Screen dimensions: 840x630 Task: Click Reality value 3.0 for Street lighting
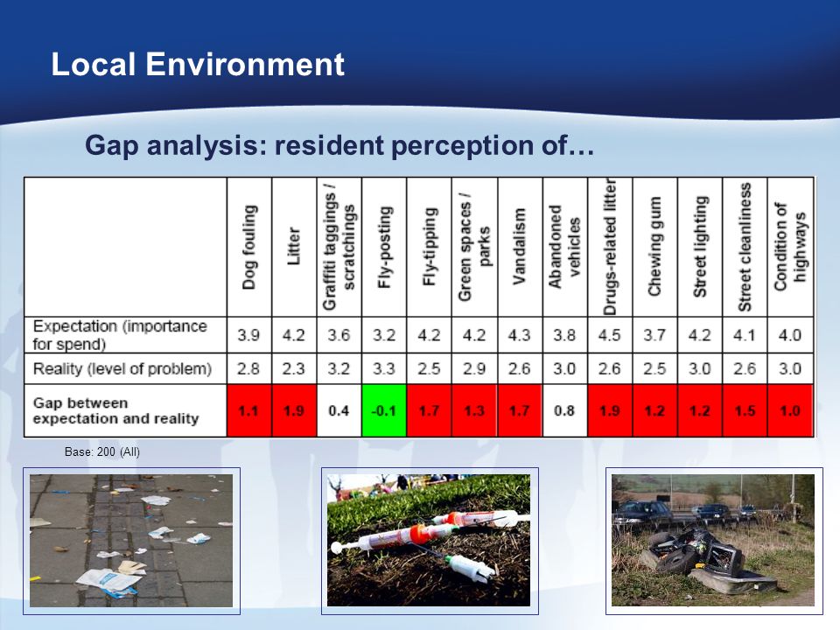(x=700, y=368)
